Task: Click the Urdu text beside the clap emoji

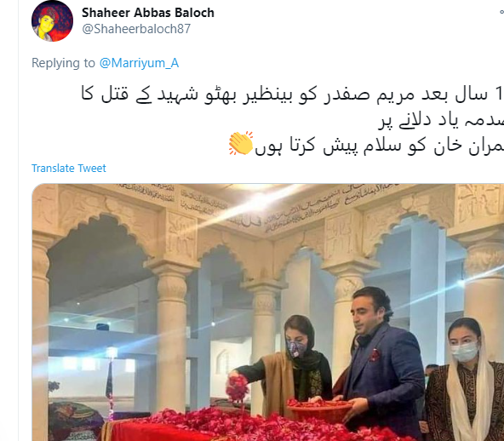Action: [379, 146]
